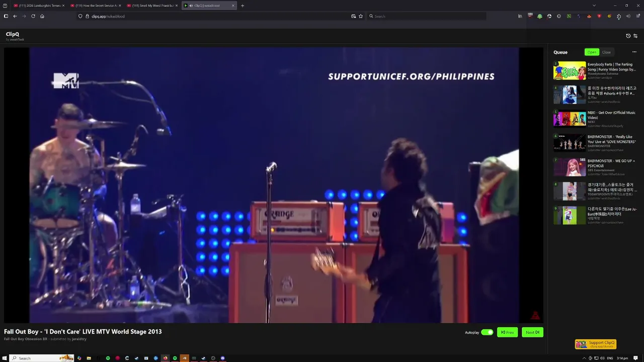Open a new browser tab
This screenshot has width=644, height=362.
(x=243, y=6)
